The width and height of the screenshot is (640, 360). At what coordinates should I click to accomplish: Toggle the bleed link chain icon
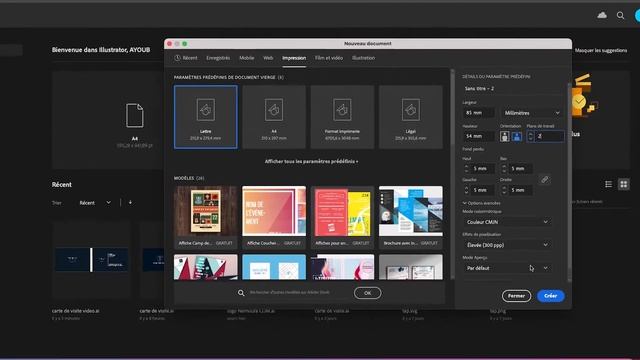(544, 180)
